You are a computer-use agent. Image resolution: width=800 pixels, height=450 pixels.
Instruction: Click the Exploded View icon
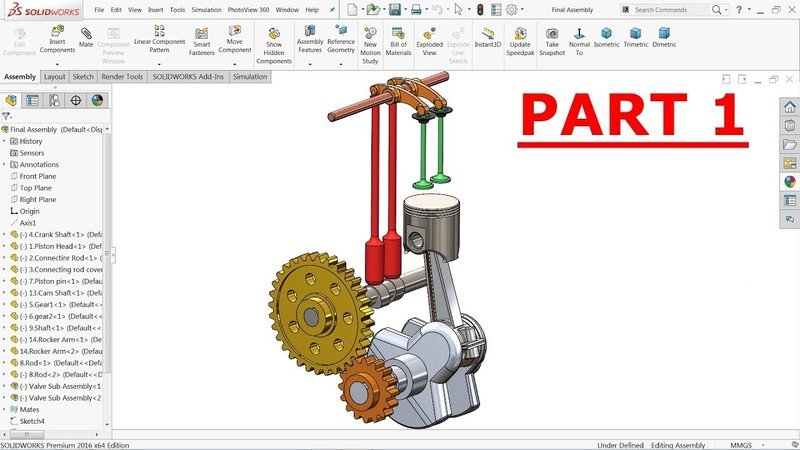click(430, 41)
